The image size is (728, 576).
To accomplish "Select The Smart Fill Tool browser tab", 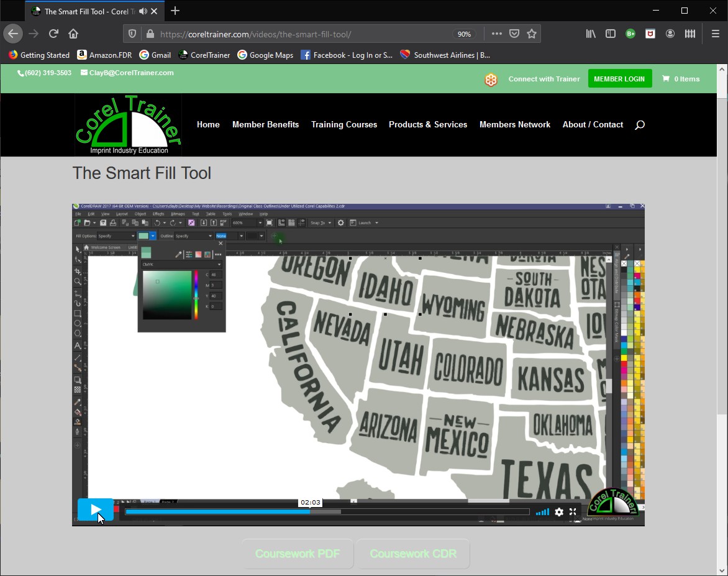I will [94, 11].
